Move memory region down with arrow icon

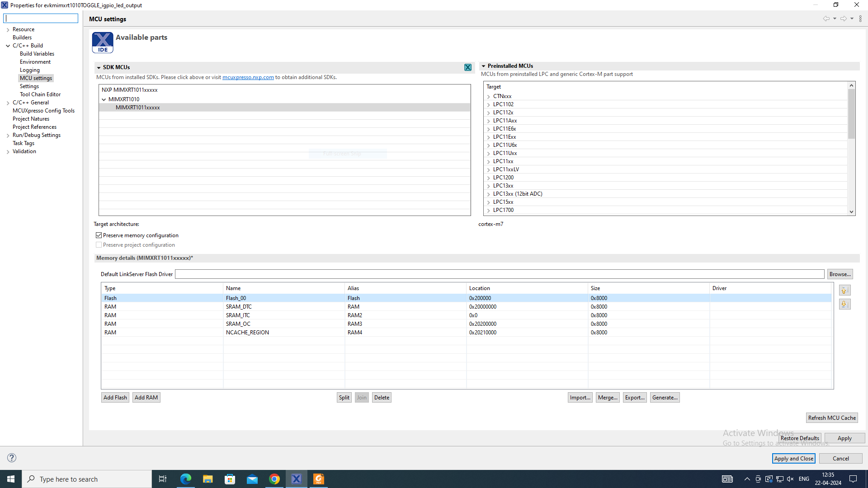(844, 304)
